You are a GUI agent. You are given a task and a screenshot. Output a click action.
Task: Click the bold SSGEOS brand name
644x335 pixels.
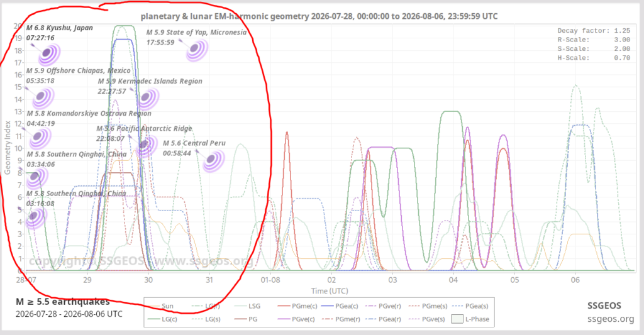point(604,306)
